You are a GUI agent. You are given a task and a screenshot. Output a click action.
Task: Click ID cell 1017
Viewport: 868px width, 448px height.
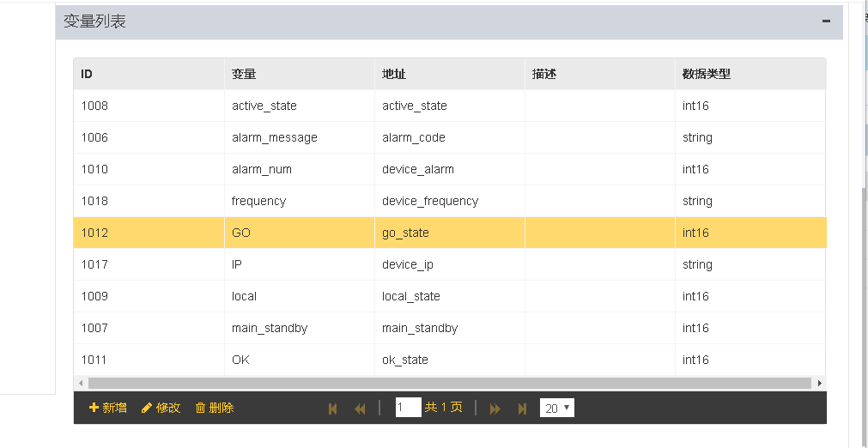point(149,264)
